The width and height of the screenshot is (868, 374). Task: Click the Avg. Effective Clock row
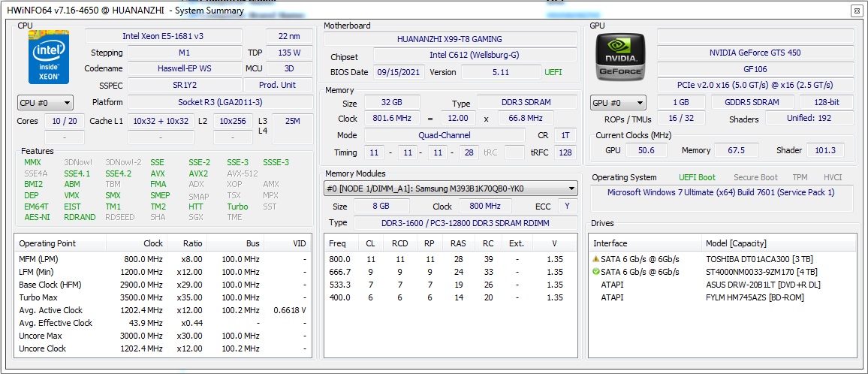coord(162,323)
